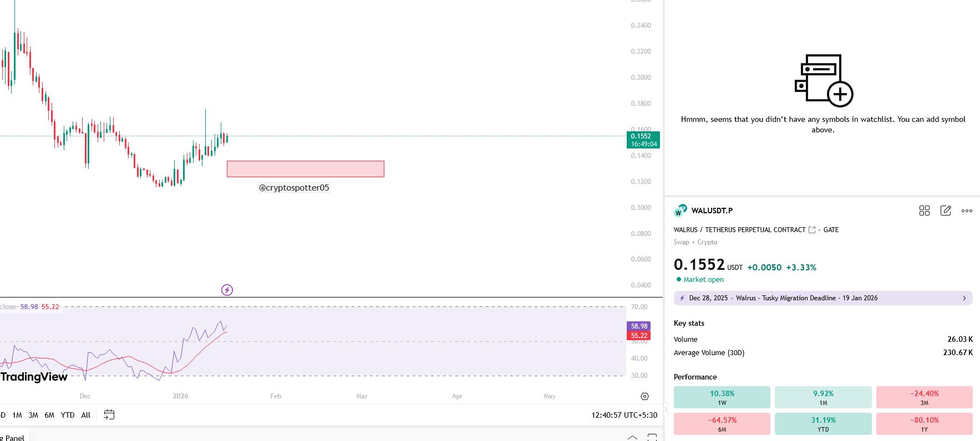980x441 pixels.
Task: Click the 70.00 RSI scale label
Action: [639, 307]
